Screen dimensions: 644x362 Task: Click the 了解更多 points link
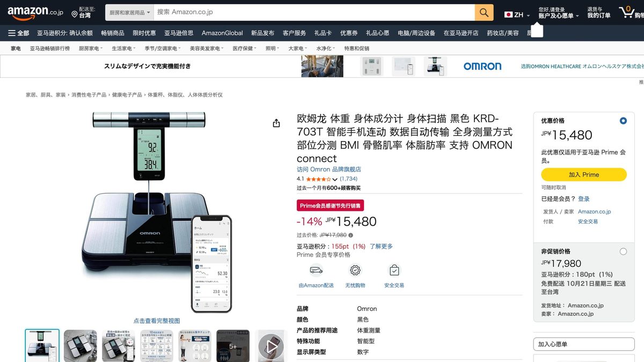click(x=381, y=246)
